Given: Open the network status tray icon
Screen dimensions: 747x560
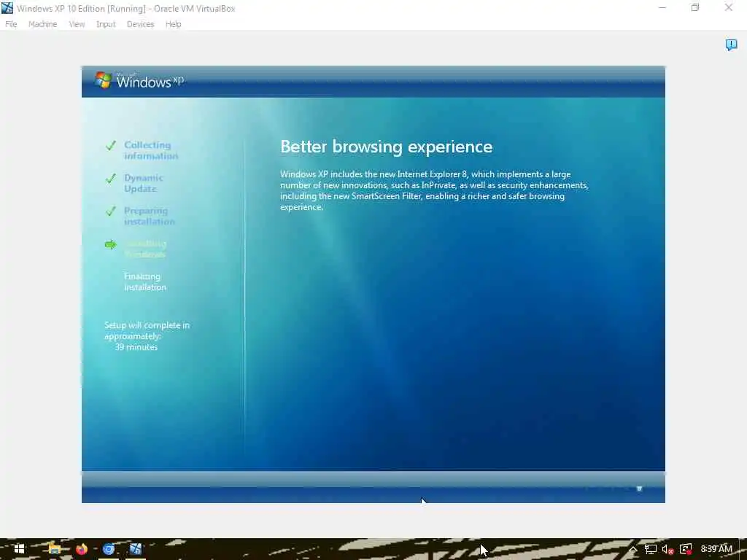Looking at the screenshot, I should point(650,549).
